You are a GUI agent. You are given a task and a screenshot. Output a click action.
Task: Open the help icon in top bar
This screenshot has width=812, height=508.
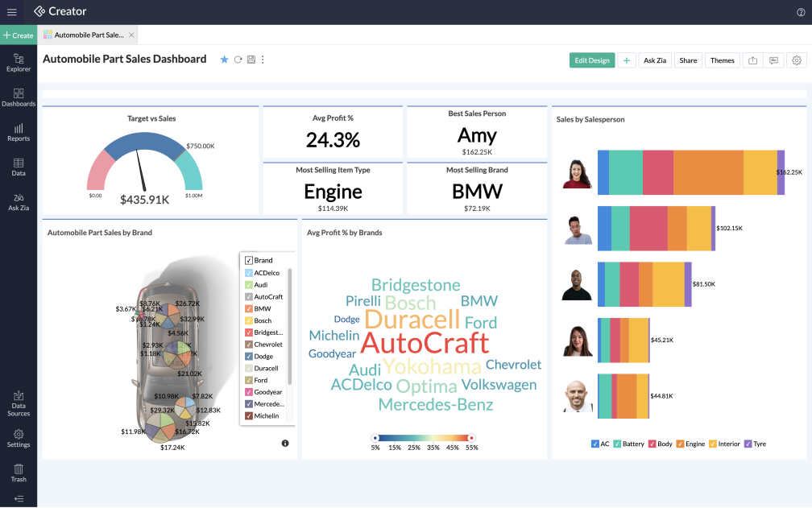pos(801,12)
